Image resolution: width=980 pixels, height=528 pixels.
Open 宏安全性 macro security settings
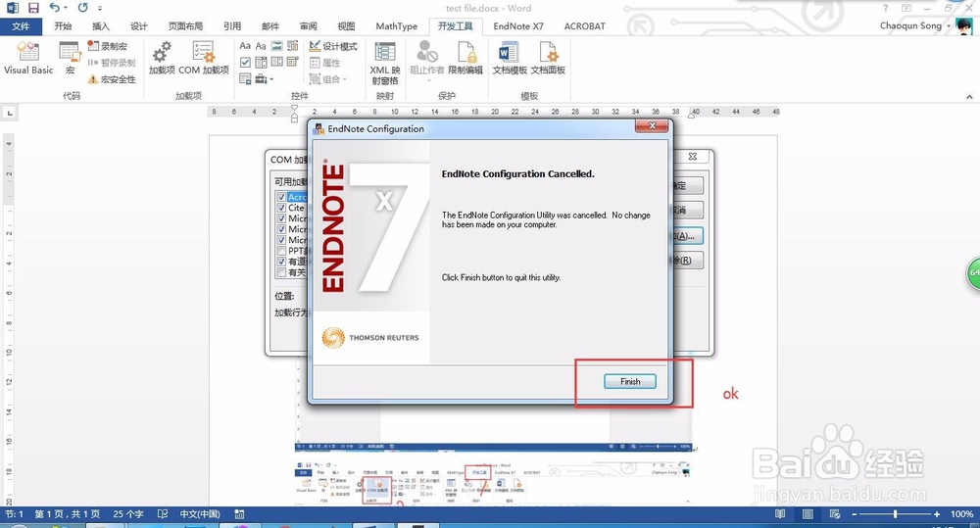click(112, 79)
